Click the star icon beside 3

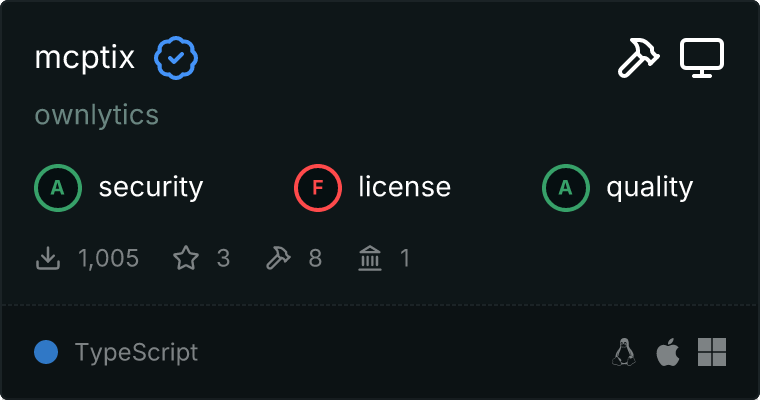pyautogui.click(x=186, y=259)
